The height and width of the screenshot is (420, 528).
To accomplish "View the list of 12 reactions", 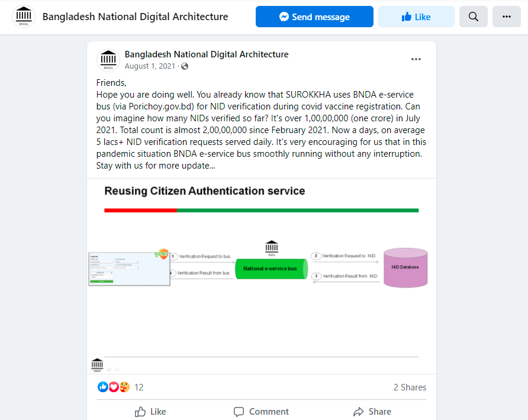I will (x=139, y=387).
